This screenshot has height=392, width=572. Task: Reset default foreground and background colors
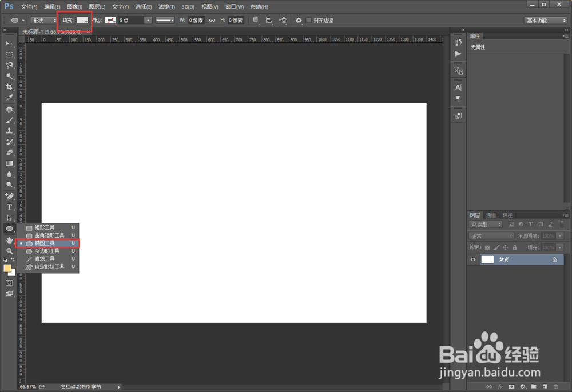5,260
